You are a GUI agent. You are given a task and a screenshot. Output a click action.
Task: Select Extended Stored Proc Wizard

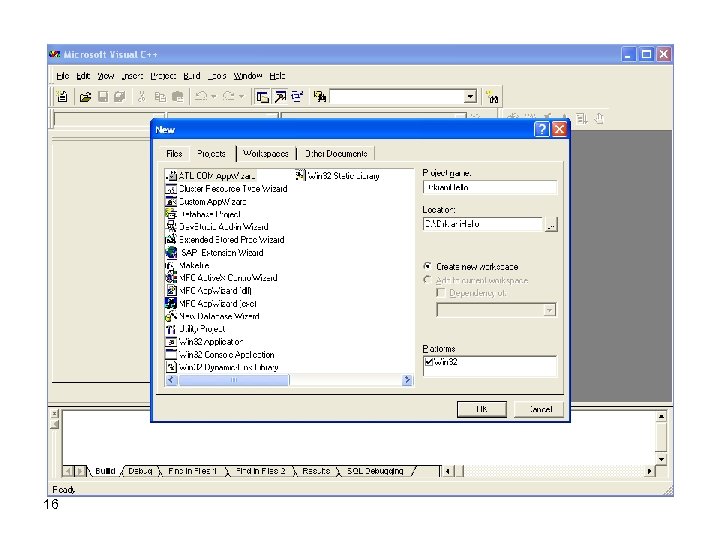225,240
